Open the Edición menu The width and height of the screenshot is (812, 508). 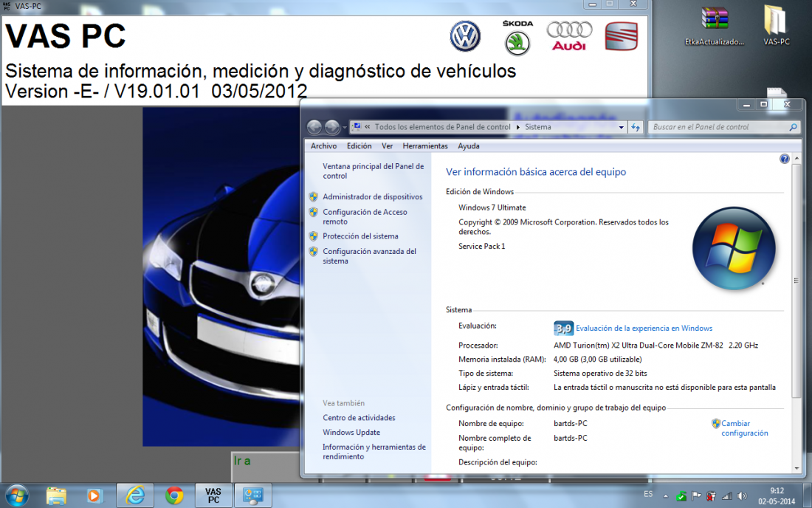(x=359, y=146)
